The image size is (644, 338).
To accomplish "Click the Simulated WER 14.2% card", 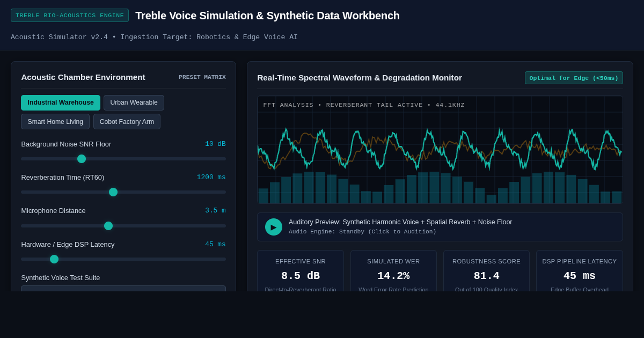I will pyautogui.click(x=393, y=271).
